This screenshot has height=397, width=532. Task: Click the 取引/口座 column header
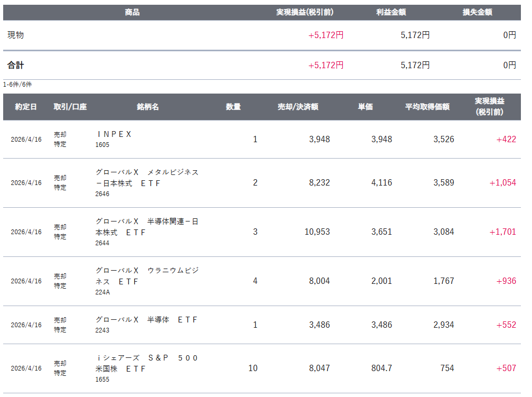point(70,107)
